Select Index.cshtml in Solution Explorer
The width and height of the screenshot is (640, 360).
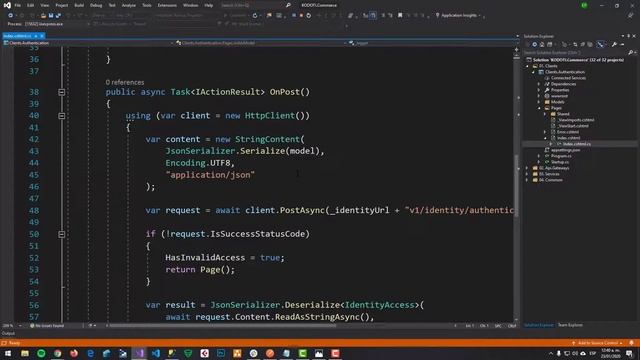568,138
